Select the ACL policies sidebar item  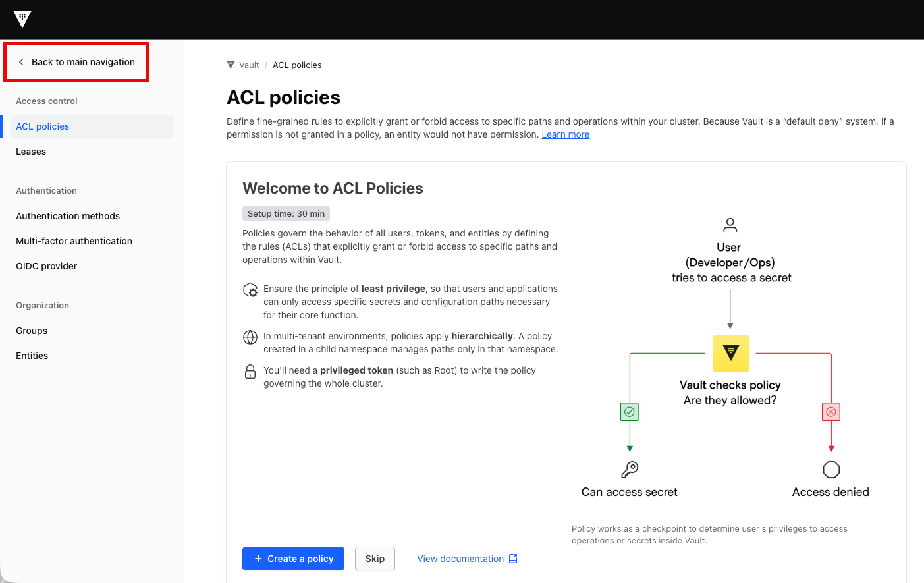tap(92, 126)
